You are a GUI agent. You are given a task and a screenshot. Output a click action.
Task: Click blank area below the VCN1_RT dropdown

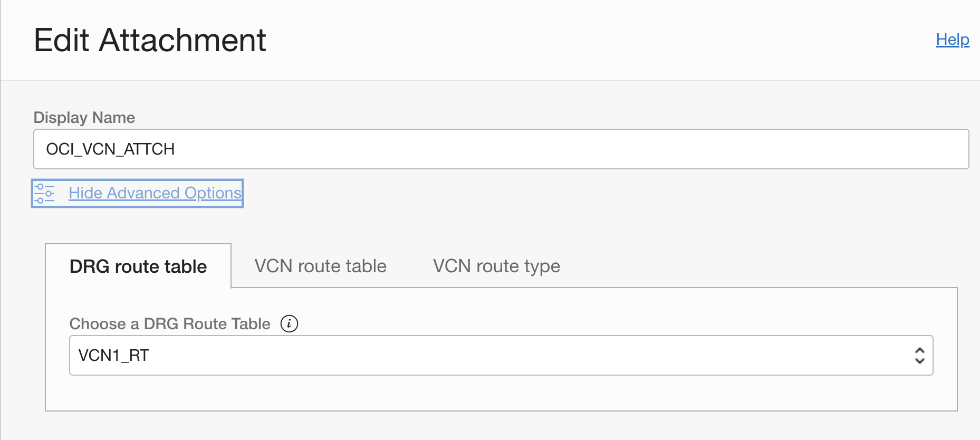pyautogui.click(x=501, y=393)
